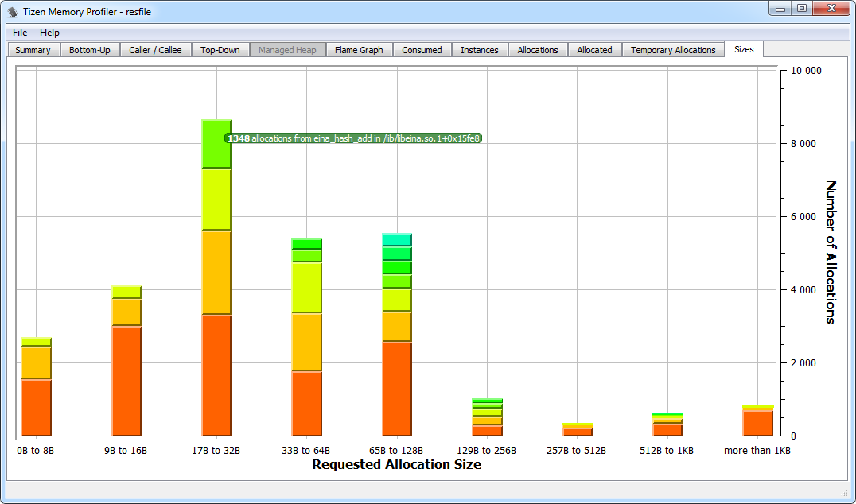Viewport: 856px width, 504px height.
Task: Select the tallest 17B to 32B bar
Action: 216,278
